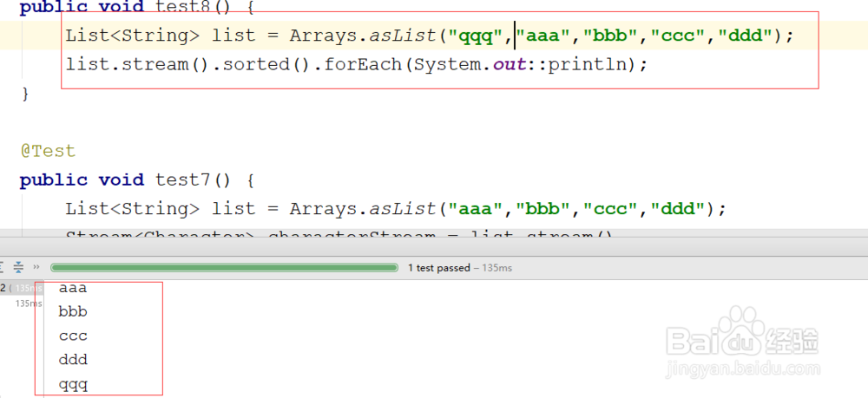Image resolution: width=868 pixels, height=398 pixels.
Task: Click asList in the test7 method
Action: (403, 208)
